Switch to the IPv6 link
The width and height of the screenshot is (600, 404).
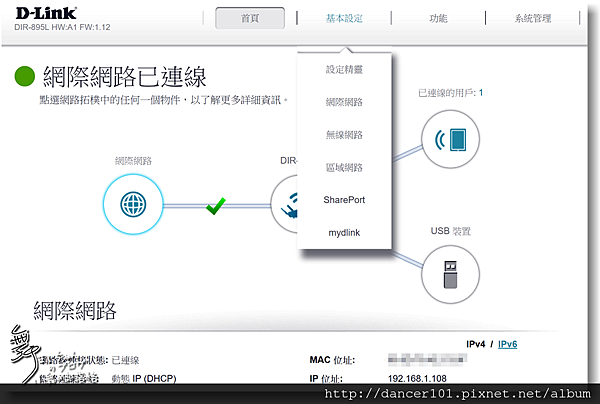tap(507, 344)
